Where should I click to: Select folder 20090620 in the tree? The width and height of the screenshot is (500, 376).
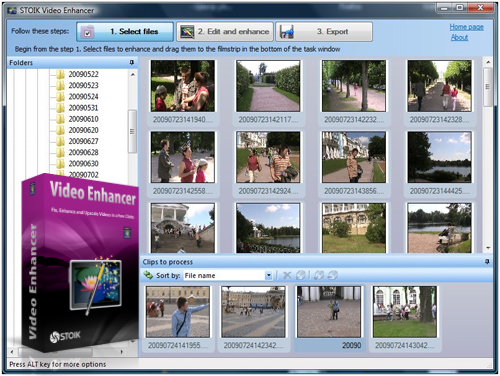[84, 130]
